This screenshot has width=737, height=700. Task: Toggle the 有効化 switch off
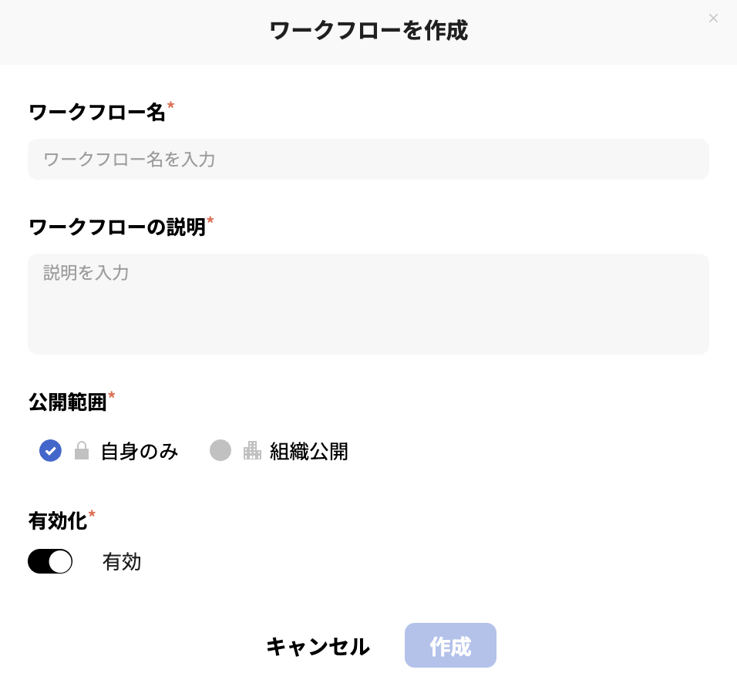click(49, 561)
